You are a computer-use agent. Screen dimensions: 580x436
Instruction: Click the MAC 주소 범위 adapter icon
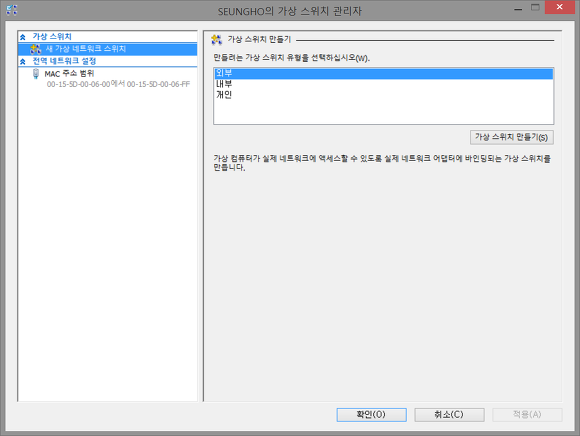pyautogui.click(x=36, y=74)
